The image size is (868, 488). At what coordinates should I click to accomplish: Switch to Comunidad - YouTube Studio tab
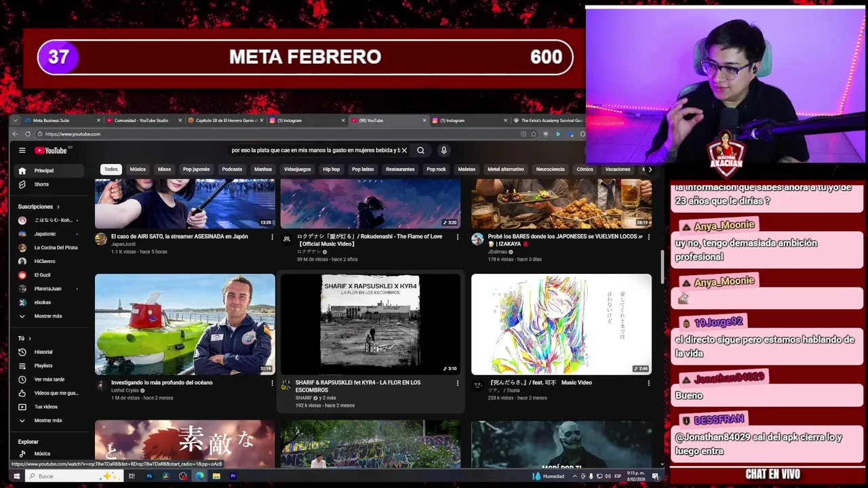[x=144, y=121]
